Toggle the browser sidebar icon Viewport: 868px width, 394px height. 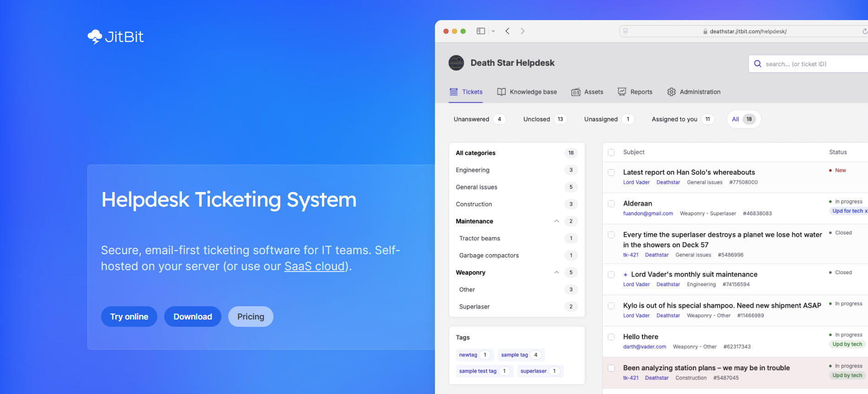[481, 31]
